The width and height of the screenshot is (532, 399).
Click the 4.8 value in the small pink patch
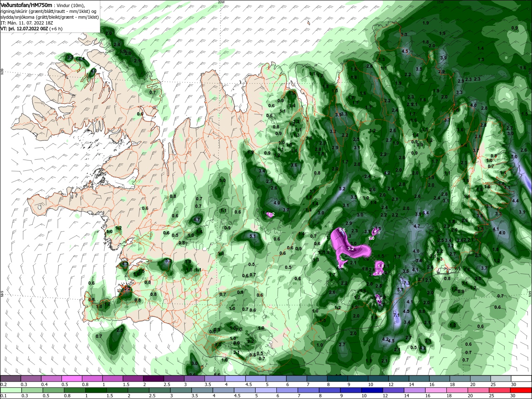point(379,298)
